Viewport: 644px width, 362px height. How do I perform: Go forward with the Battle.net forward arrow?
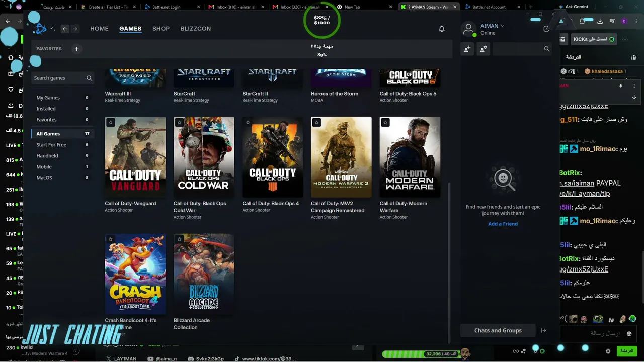pos(75,29)
